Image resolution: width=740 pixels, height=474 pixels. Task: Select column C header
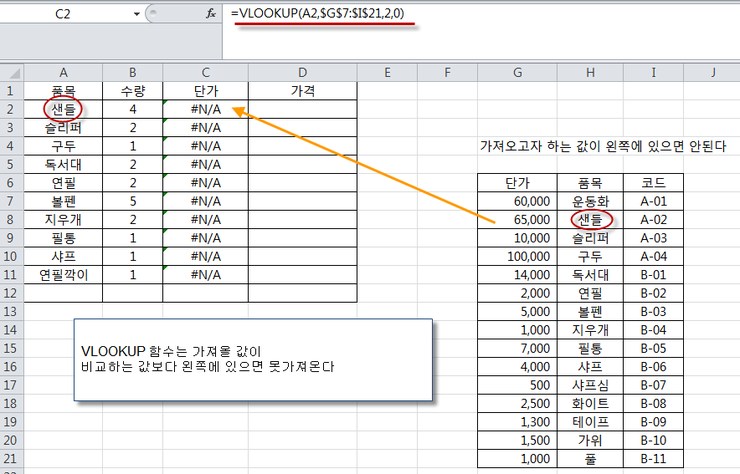tap(205, 73)
